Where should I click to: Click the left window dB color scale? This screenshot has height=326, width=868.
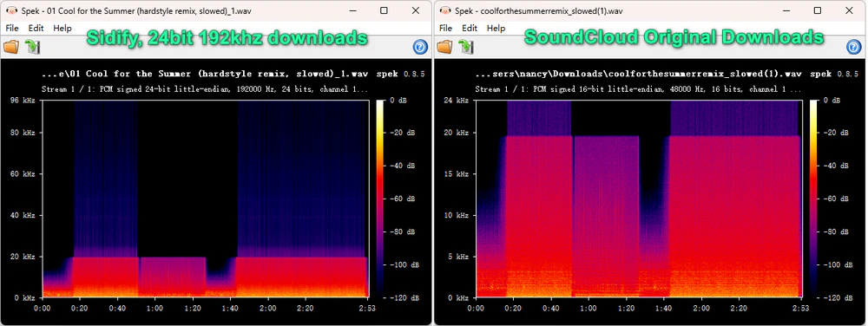coord(381,199)
